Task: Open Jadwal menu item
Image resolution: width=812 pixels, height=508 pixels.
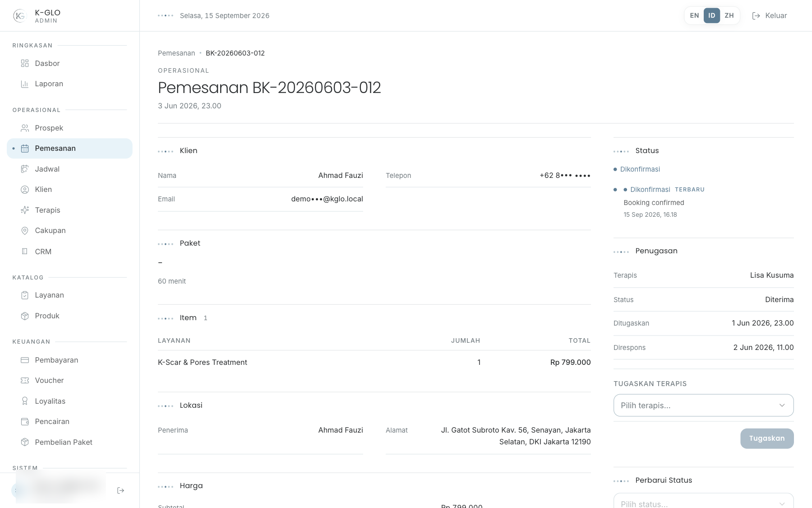Action: click(69, 169)
